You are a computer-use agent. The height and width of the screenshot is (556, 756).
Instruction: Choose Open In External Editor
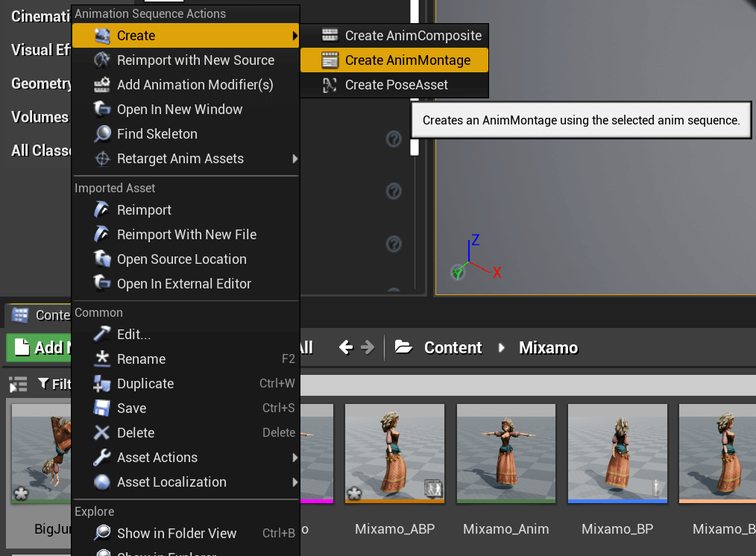pyautogui.click(x=186, y=284)
